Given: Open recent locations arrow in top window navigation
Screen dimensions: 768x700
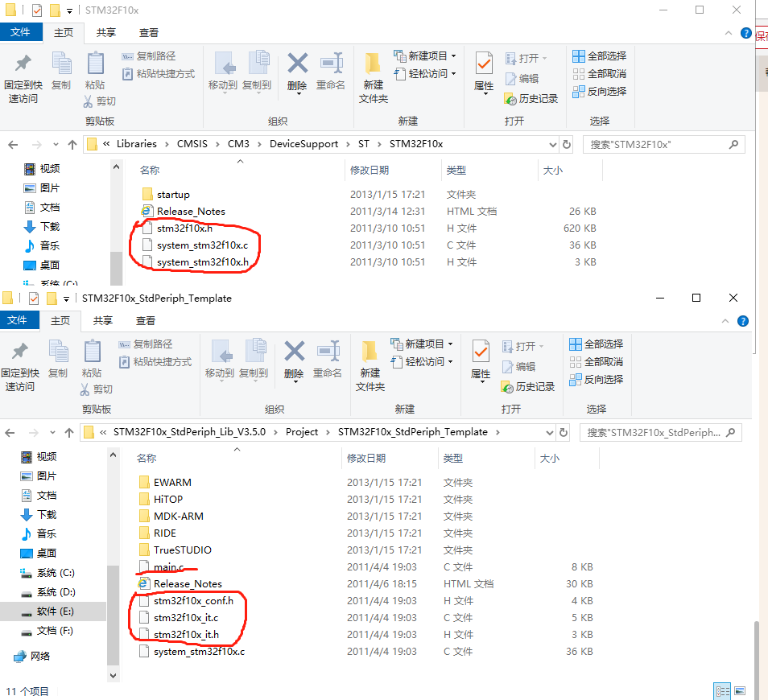Looking at the screenshot, I should tap(56, 144).
